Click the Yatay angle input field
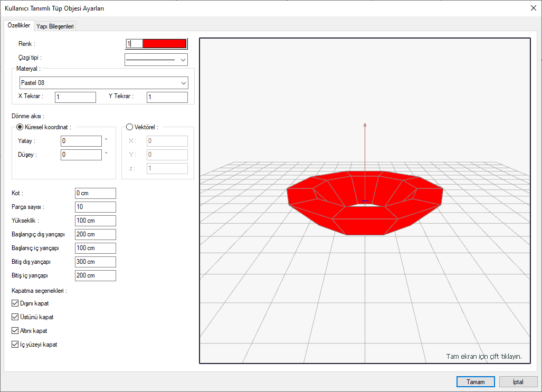This screenshot has width=542, height=392. [81, 141]
